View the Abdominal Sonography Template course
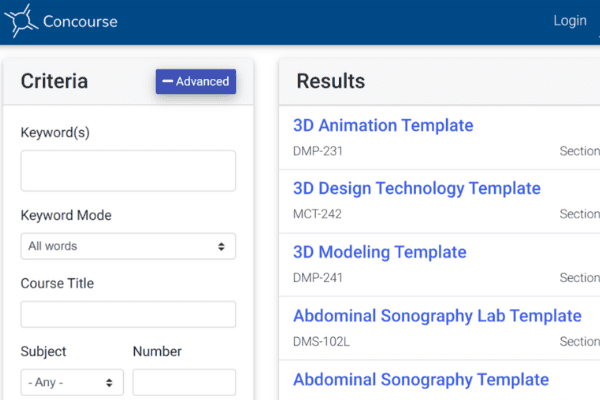Screen dimensions: 600x400 click(420, 380)
